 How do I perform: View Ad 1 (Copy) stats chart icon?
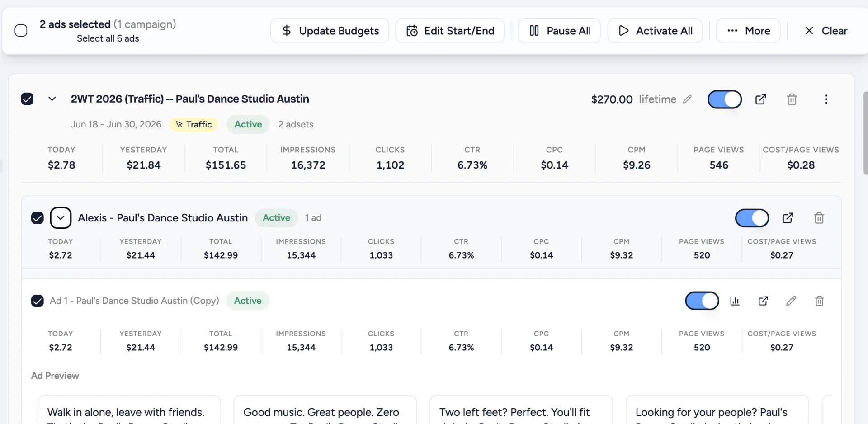735,301
